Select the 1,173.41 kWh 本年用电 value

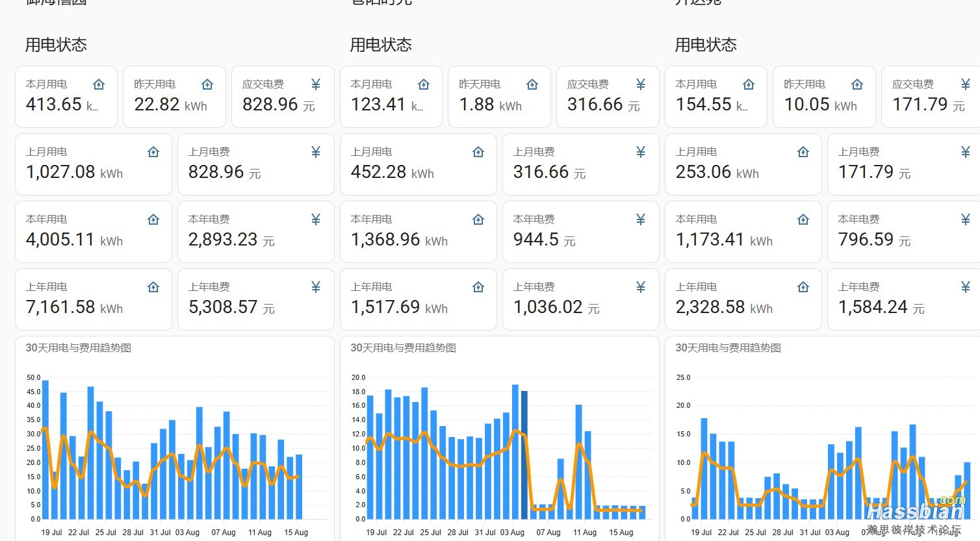click(x=724, y=240)
